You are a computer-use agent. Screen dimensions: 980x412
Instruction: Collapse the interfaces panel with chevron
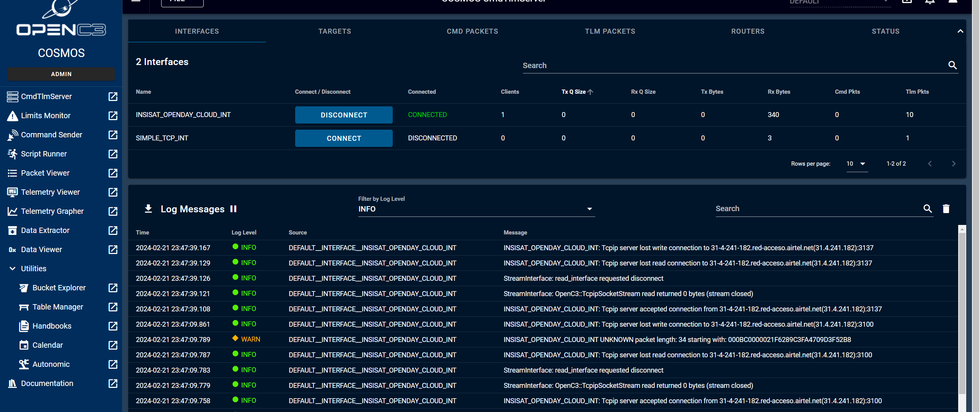(x=960, y=31)
